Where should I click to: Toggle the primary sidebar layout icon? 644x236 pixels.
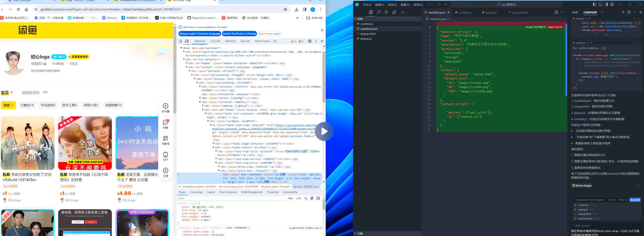[595, 4]
